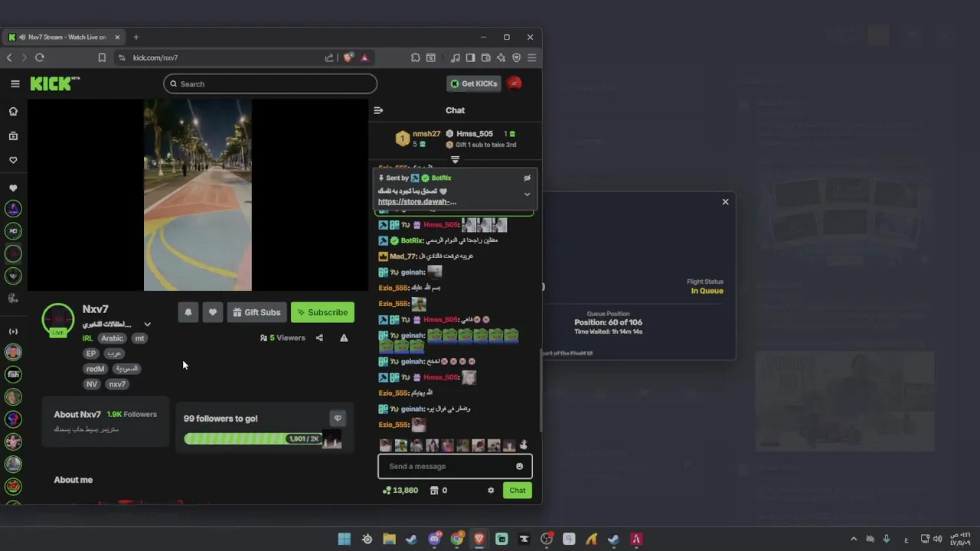Click the Mad_77 username in chat

[403, 256]
